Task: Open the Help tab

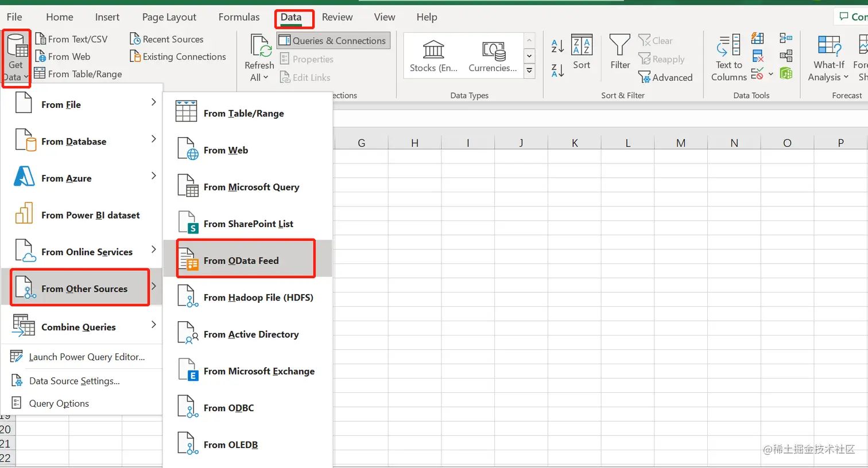Action: (x=427, y=17)
